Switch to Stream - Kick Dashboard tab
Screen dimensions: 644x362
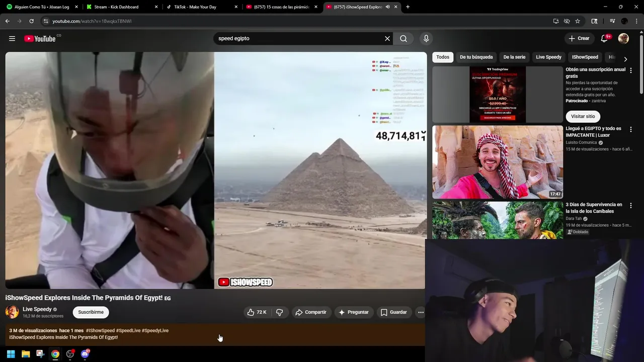click(x=122, y=7)
